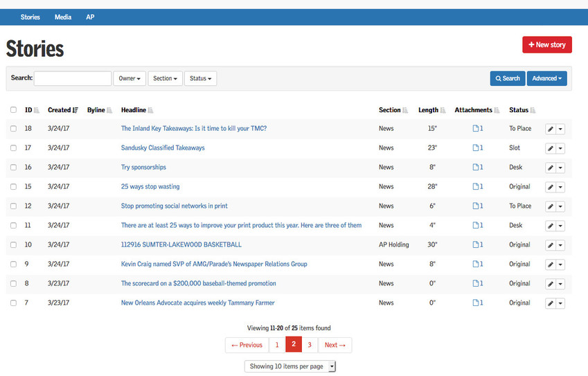Open the Section filter dropdown
The width and height of the screenshot is (588, 376).
pyautogui.click(x=165, y=78)
